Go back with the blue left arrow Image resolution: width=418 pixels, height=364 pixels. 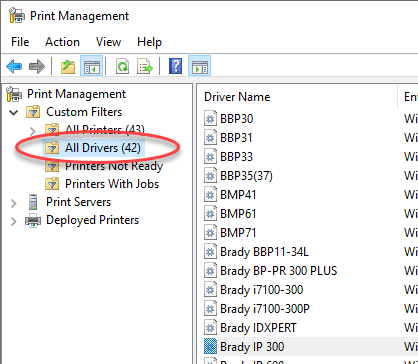tap(14, 66)
